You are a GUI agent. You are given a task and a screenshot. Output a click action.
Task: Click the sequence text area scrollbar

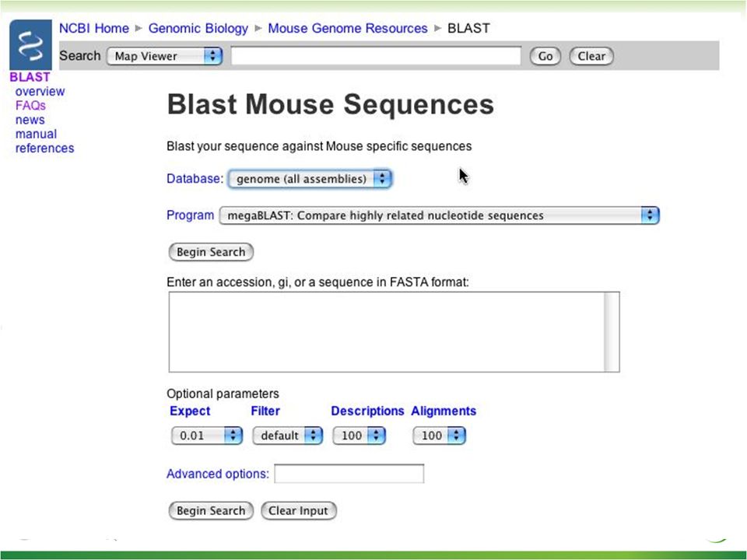point(612,332)
